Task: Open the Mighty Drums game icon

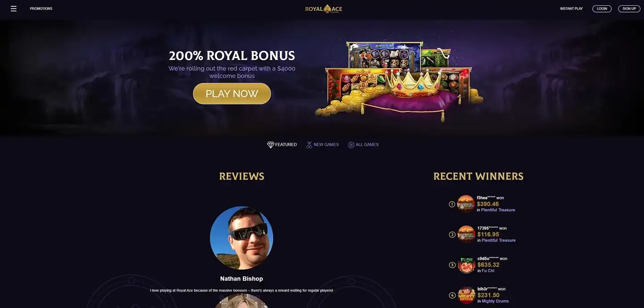Action: [466, 295]
